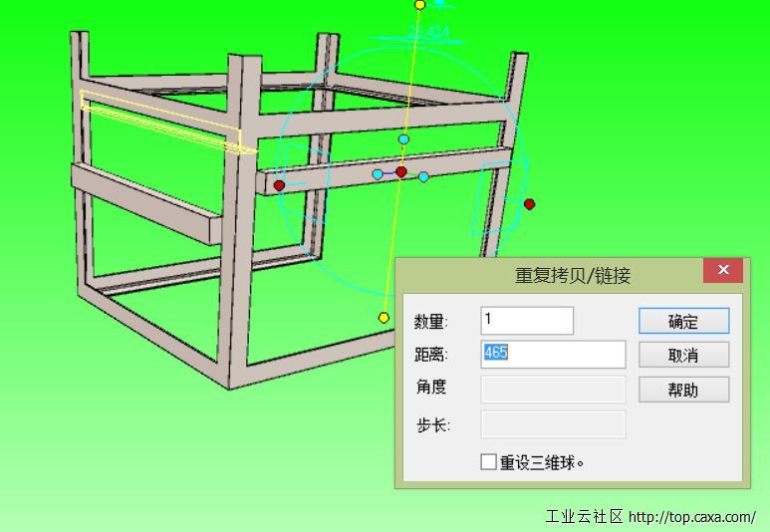Screen dimensions: 770x532
Task: Select the cyan handle left of red center
Action: (x=378, y=174)
